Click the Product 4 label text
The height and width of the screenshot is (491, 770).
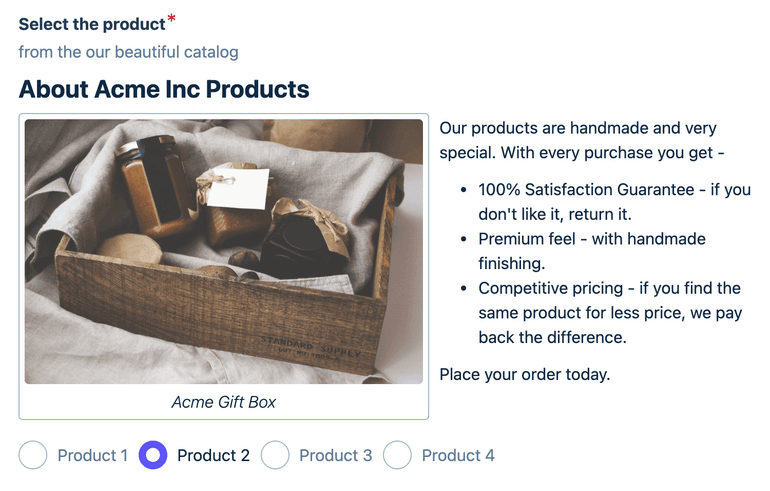(x=458, y=455)
